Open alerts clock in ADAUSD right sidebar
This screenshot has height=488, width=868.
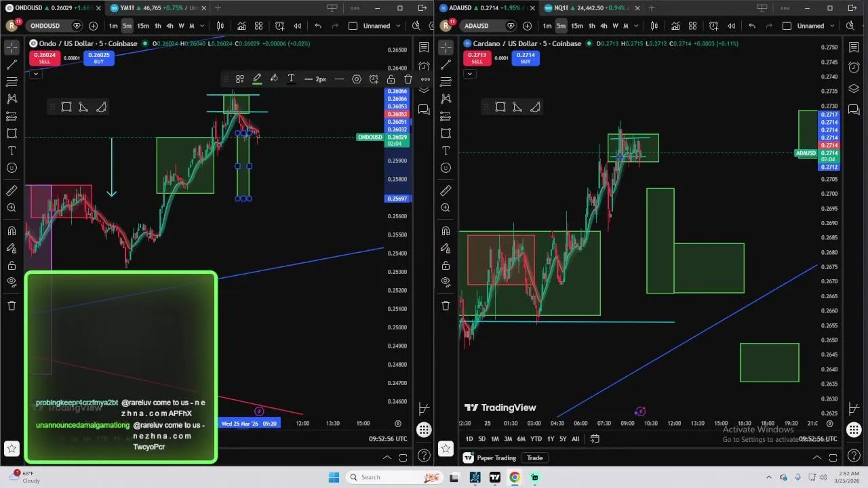coord(854,67)
